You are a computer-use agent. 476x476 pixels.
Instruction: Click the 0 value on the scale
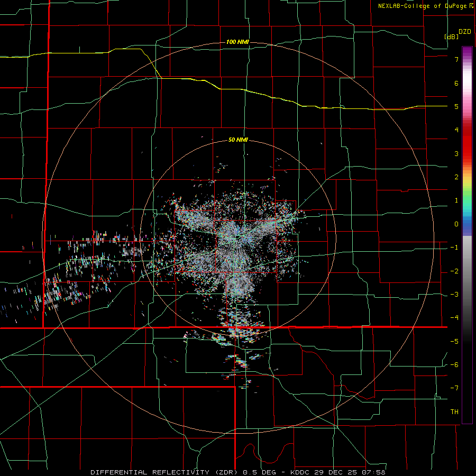point(456,224)
